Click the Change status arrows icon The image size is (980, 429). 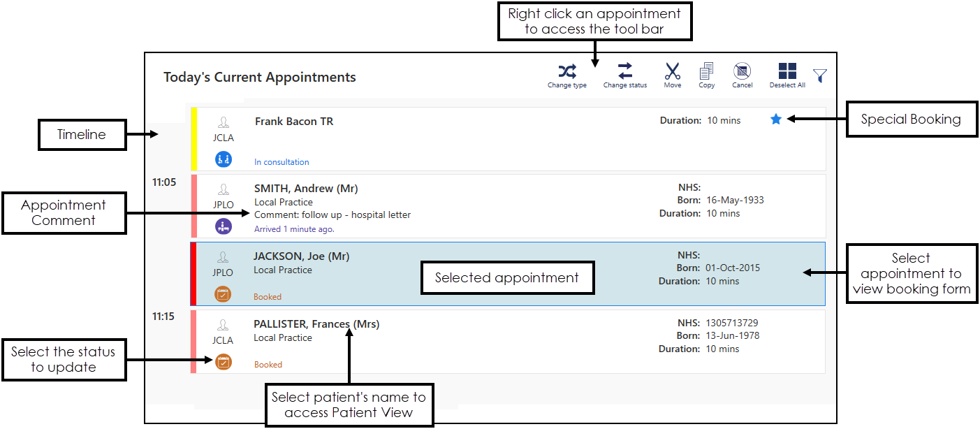pos(624,71)
